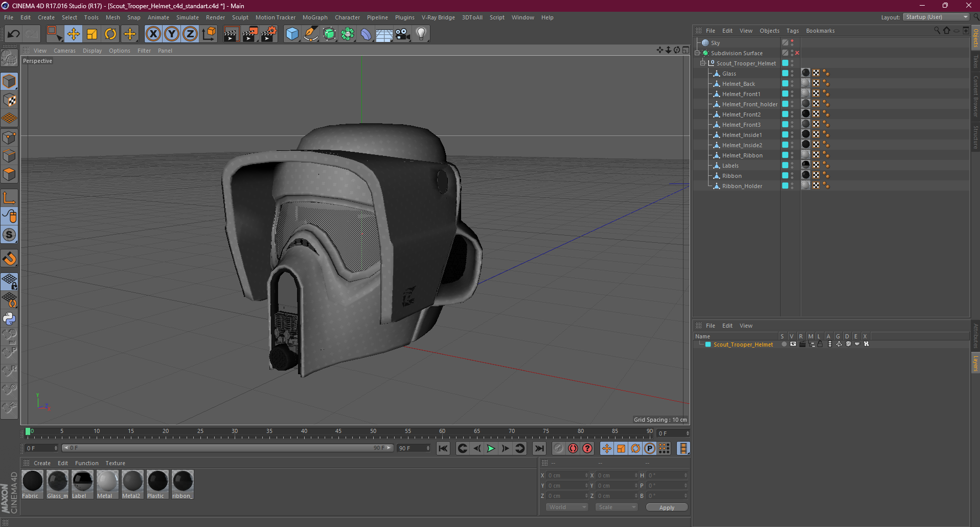The image size is (980, 527).
Task: Open viewport Display menu
Action: pyautogui.click(x=92, y=51)
